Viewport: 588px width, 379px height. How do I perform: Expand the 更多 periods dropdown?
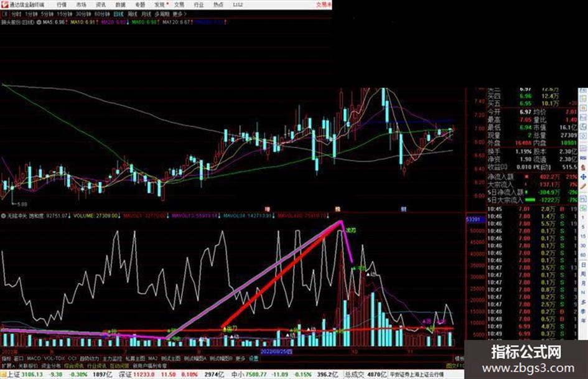[179, 14]
